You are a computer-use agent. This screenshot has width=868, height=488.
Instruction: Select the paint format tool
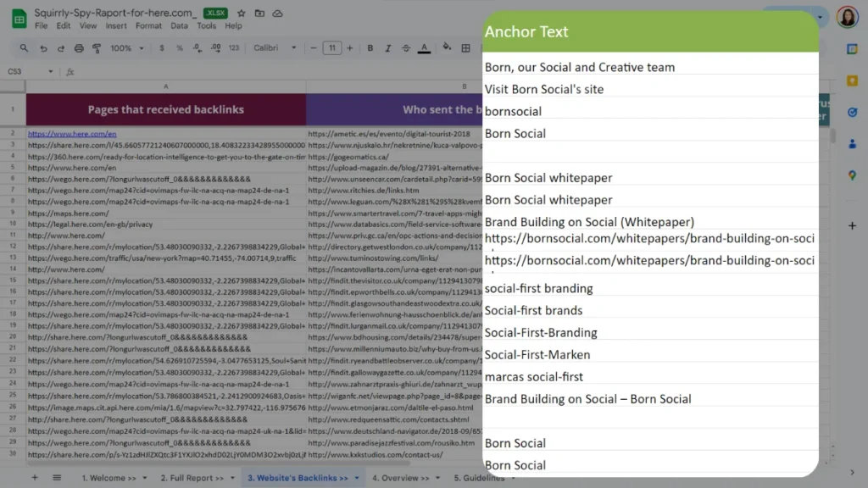point(95,48)
